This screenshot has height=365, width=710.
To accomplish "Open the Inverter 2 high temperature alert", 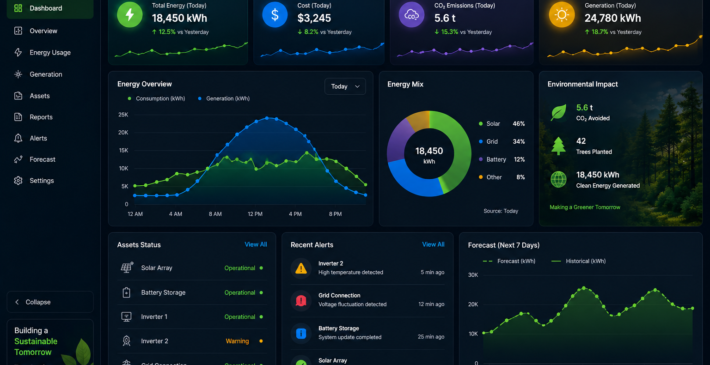I will point(367,268).
